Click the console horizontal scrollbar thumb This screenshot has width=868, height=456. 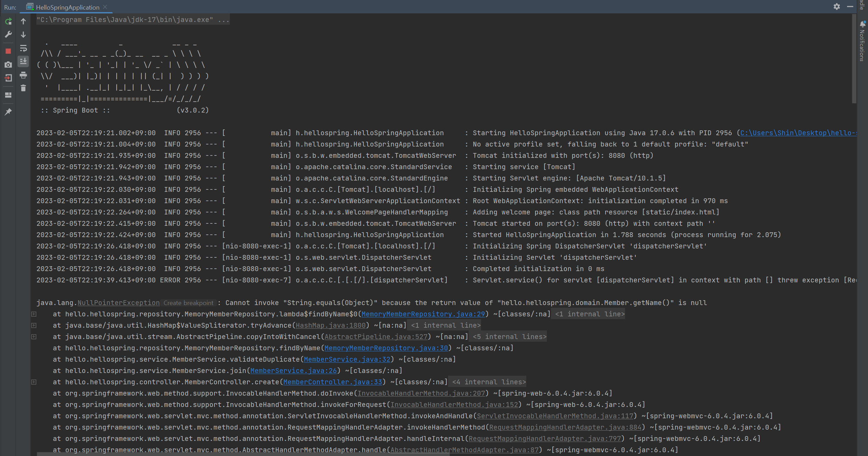(x=243, y=454)
